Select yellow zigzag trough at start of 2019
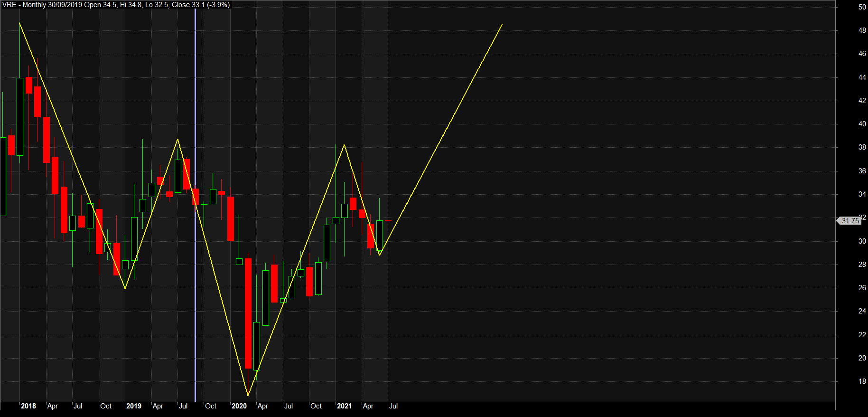 125,288
